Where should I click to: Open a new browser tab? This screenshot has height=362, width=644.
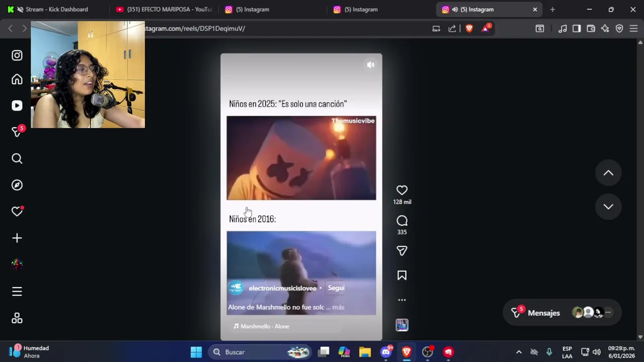(x=552, y=9)
